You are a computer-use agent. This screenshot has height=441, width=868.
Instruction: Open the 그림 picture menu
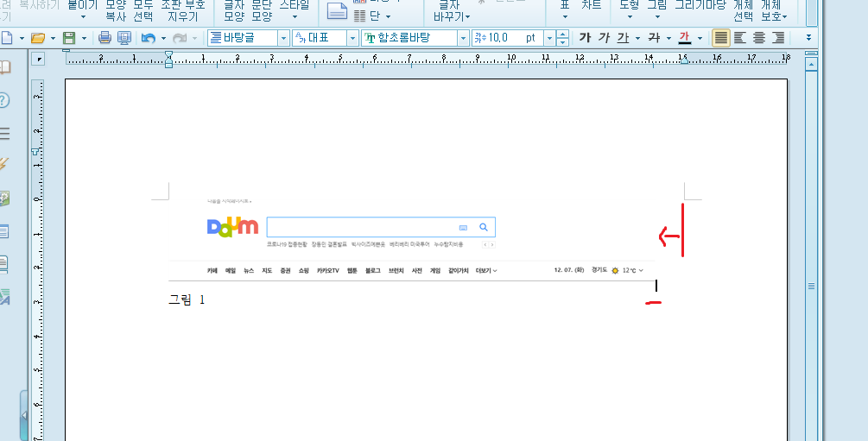click(657, 10)
